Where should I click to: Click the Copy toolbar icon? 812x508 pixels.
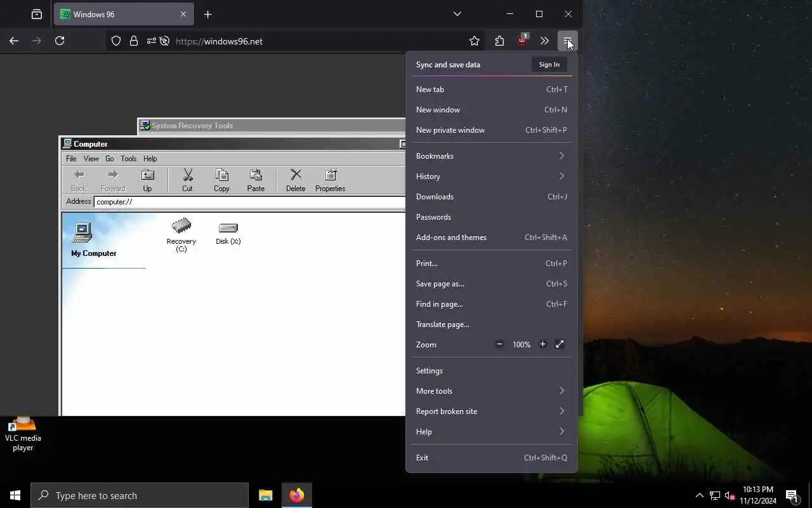pos(221,180)
